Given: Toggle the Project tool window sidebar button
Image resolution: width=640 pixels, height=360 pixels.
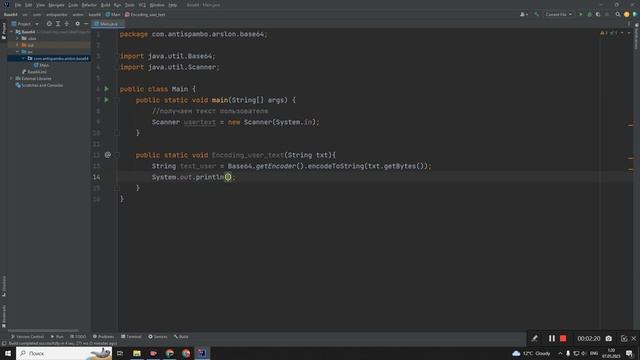Looking at the screenshot, I should click(4, 31).
